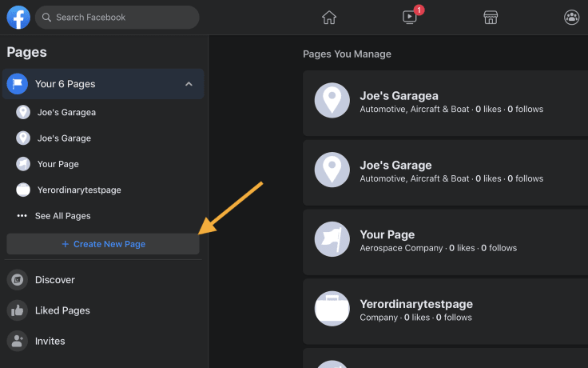Go to Home via house icon

coord(329,18)
